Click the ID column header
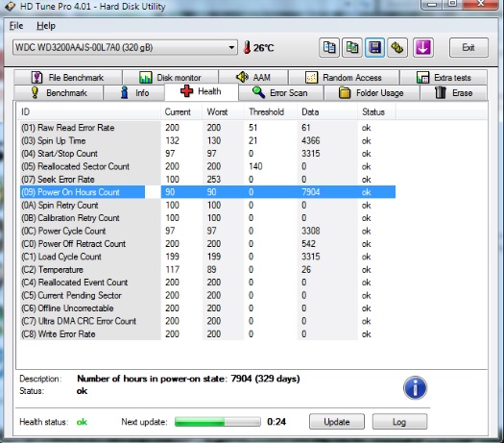This screenshot has width=504, height=443. (x=88, y=112)
